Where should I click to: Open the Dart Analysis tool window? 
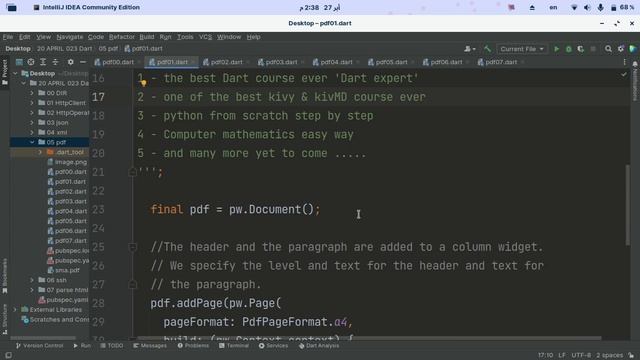[x=319, y=346]
